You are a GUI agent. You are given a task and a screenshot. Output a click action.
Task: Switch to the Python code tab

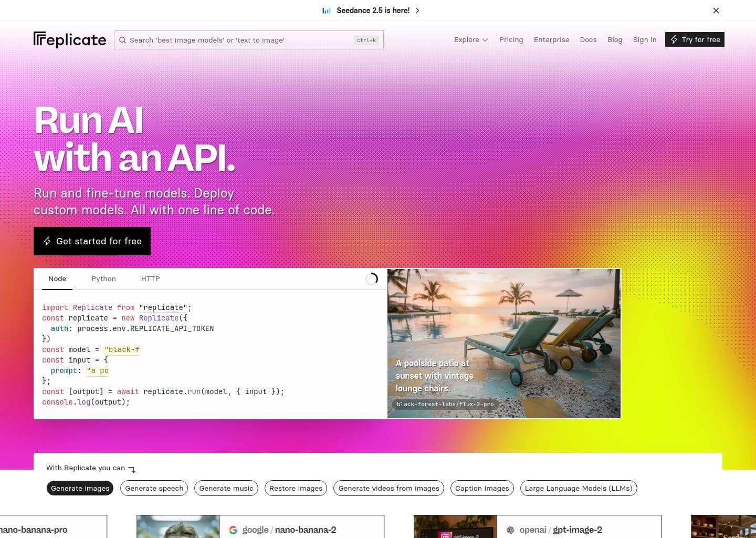click(x=103, y=279)
